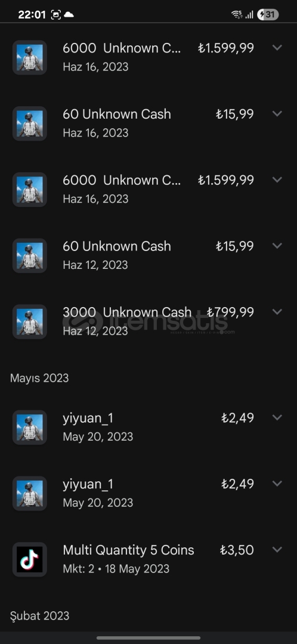Tap the screen recorder icon next to the clock

point(56,15)
